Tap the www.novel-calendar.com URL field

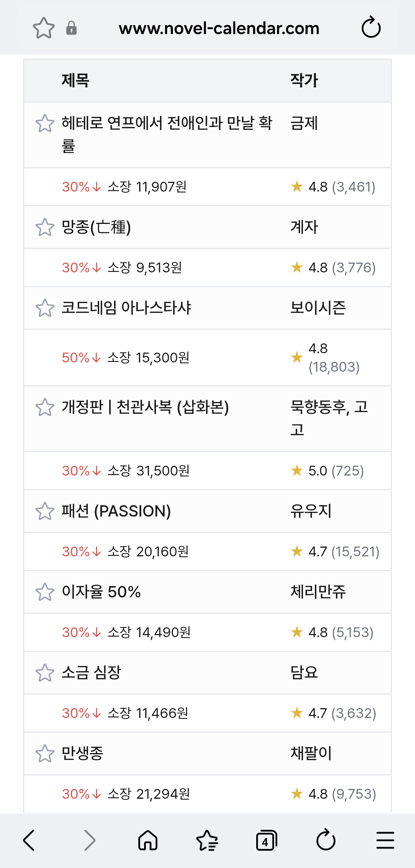219,28
